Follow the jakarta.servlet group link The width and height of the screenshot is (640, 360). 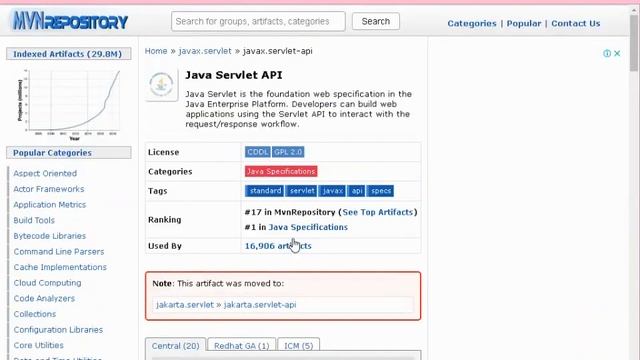click(x=185, y=304)
